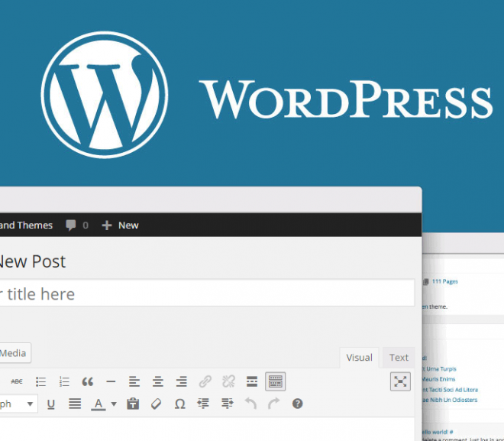Screen dimensions: 504x441
Task: Switch to the Visual editor tab
Action: click(x=359, y=358)
